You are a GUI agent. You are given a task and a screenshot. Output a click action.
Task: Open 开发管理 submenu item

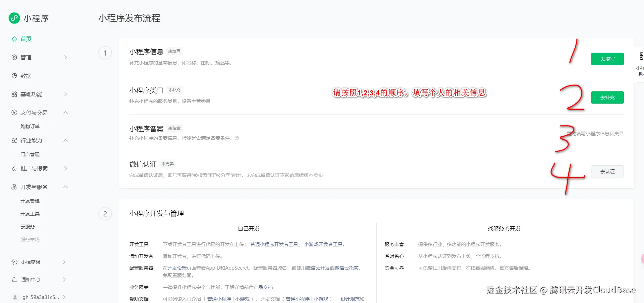click(30, 201)
